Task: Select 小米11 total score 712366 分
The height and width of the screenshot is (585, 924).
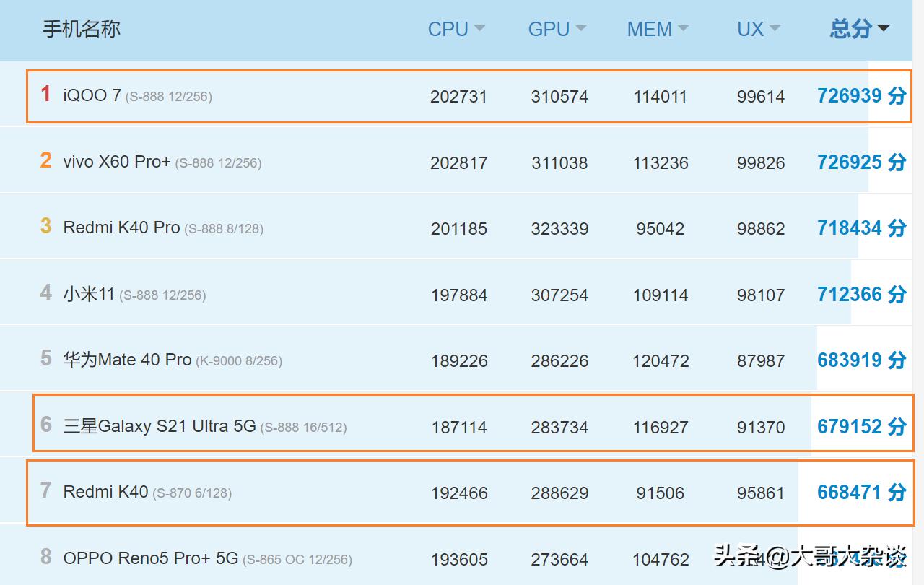Action: [x=861, y=294]
